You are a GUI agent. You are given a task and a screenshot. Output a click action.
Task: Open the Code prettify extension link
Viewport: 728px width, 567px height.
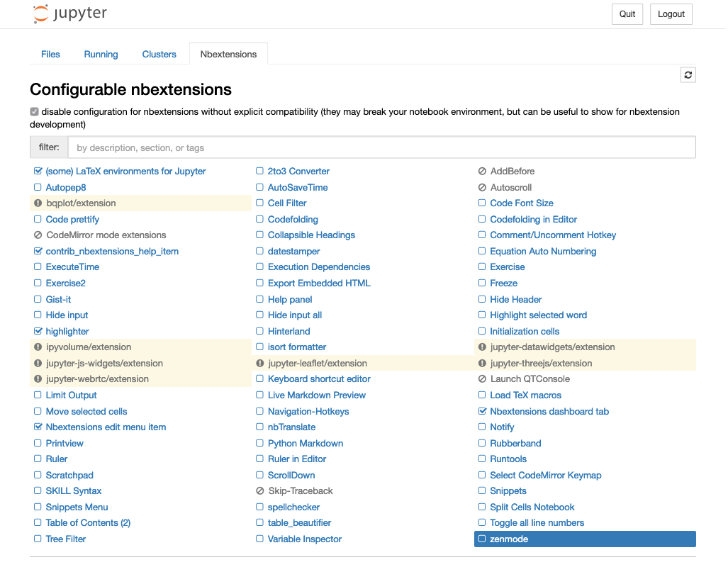(x=72, y=219)
